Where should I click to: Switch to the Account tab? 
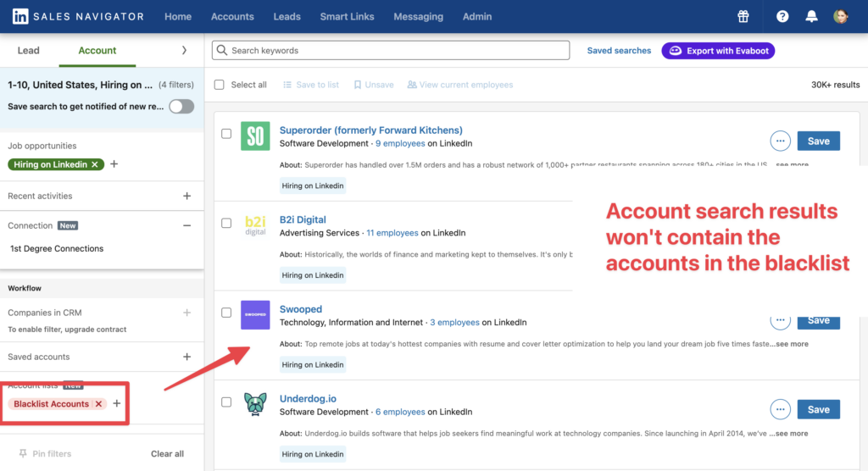point(97,50)
